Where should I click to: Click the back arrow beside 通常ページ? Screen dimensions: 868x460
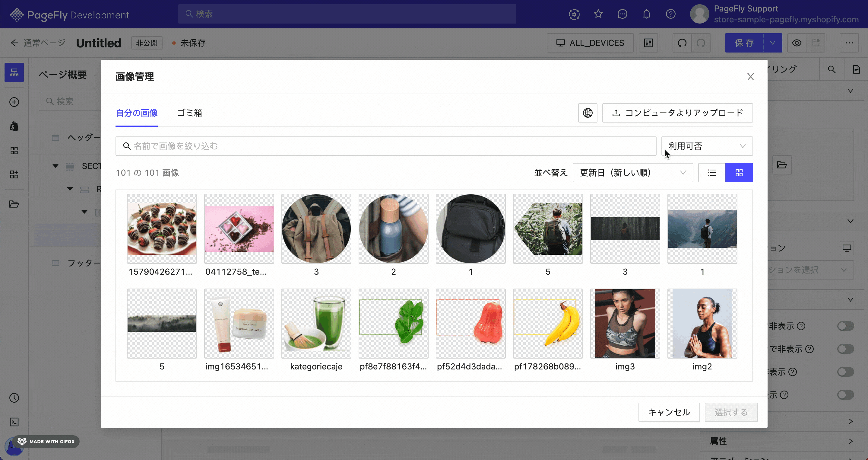pyautogui.click(x=14, y=43)
